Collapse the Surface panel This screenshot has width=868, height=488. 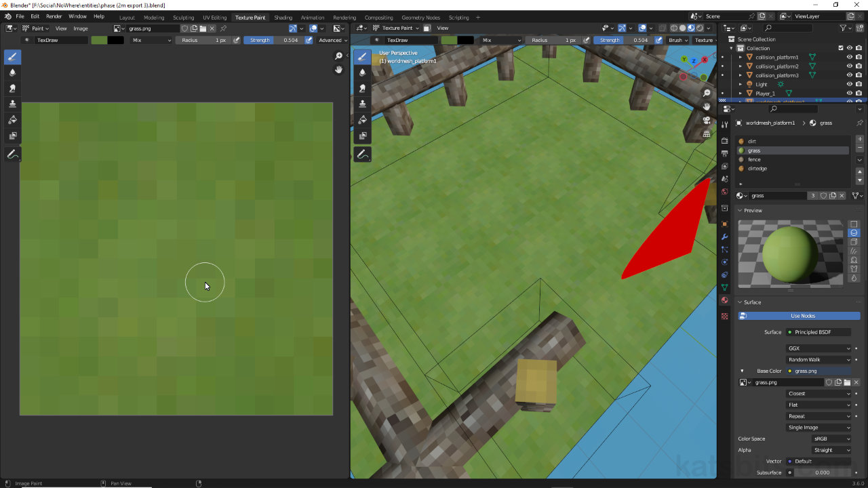point(740,302)
